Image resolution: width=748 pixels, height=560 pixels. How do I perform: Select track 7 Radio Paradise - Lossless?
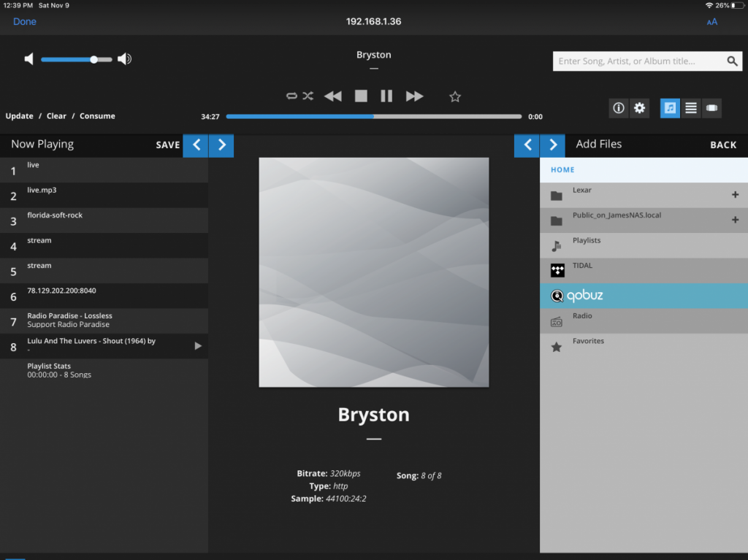104,321
